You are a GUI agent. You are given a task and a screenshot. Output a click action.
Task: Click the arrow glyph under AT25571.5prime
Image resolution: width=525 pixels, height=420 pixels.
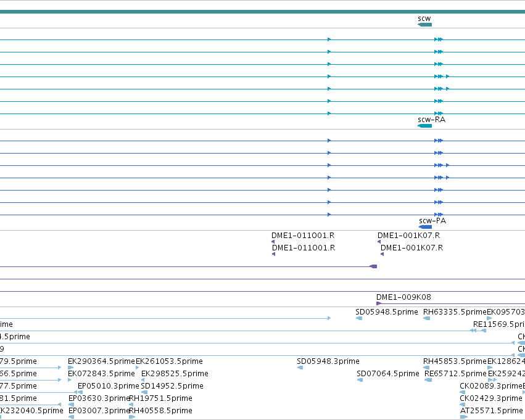pos(464,417)
